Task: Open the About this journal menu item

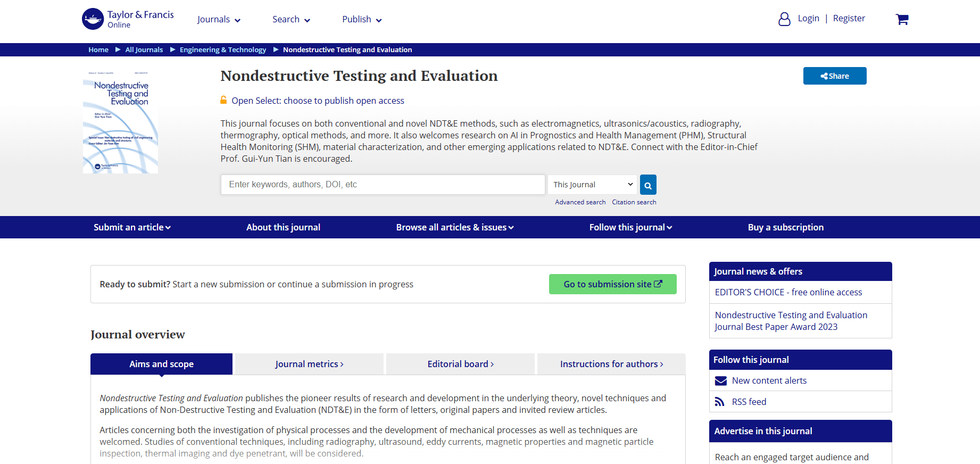Action: click(283, 227)
